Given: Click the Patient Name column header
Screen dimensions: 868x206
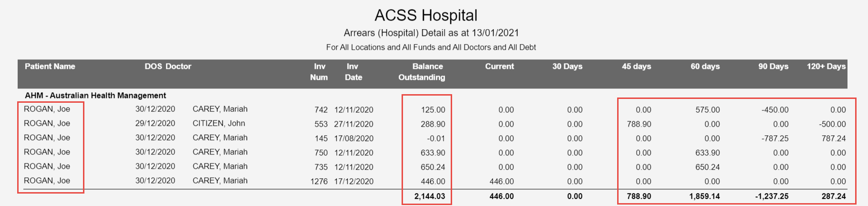Looking at the screenshot, I should click(50, 66).
